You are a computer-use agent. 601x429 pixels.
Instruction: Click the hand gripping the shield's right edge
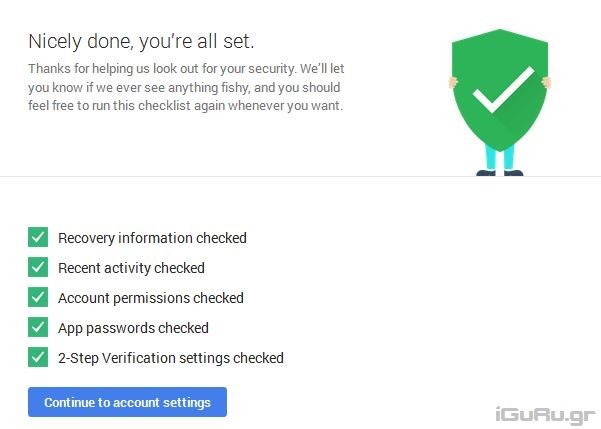coord(547,82)
